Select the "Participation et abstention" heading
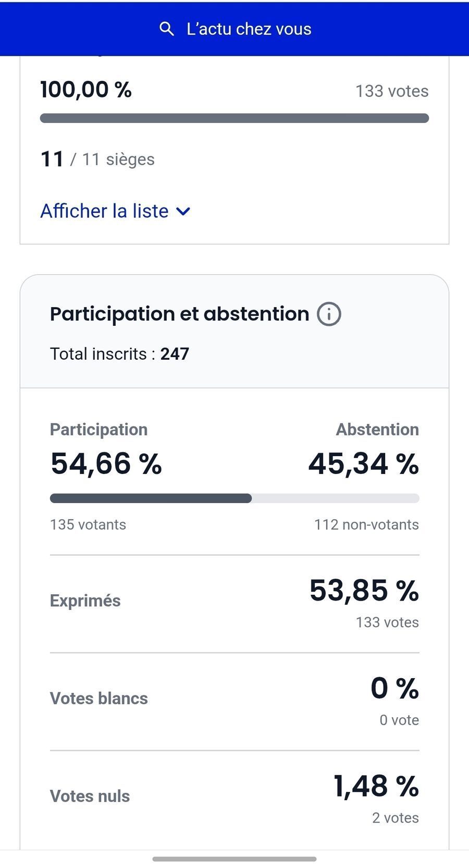469x868 pixels. click(x=179, y=314)
